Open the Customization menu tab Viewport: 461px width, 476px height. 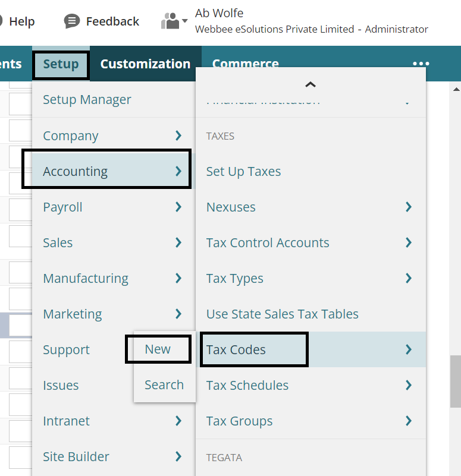pos(145,64)
